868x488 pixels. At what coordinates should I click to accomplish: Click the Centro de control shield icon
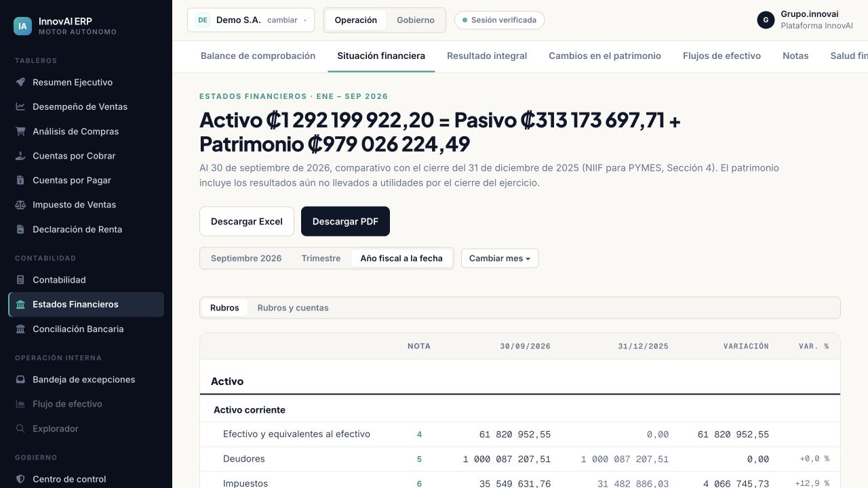(20, 479)
